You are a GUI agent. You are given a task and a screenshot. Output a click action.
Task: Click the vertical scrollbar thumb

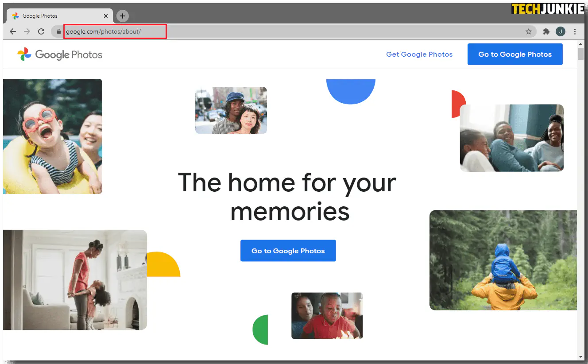(580, 54)
